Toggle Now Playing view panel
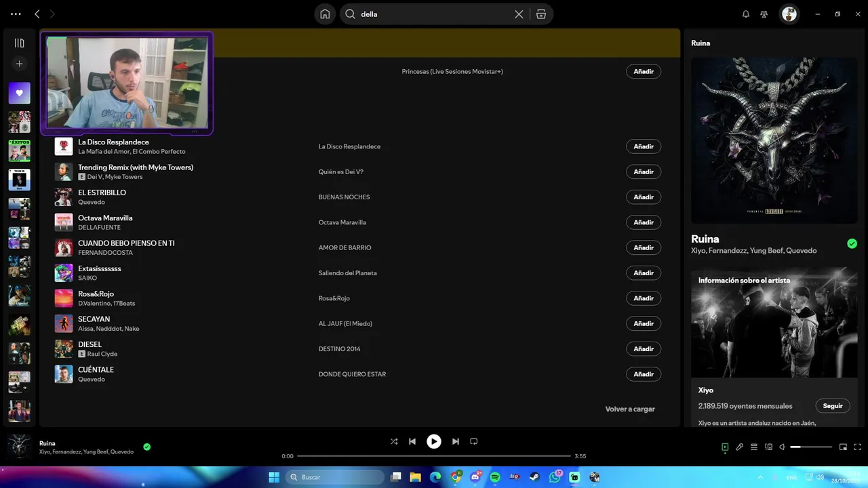This screenshot has width=868, height=488. pyautogui.click(x=725, y=447)
